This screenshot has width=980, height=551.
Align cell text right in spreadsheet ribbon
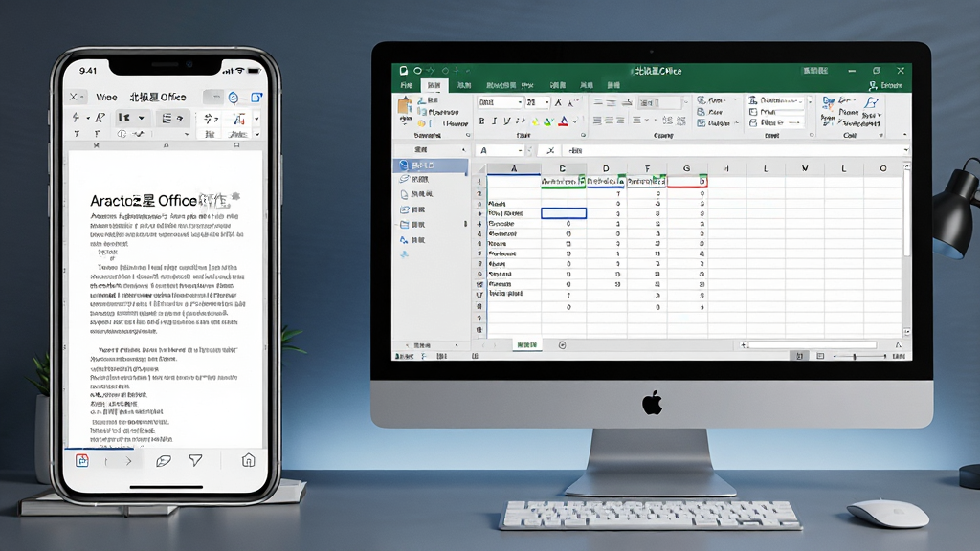(620, 121)
